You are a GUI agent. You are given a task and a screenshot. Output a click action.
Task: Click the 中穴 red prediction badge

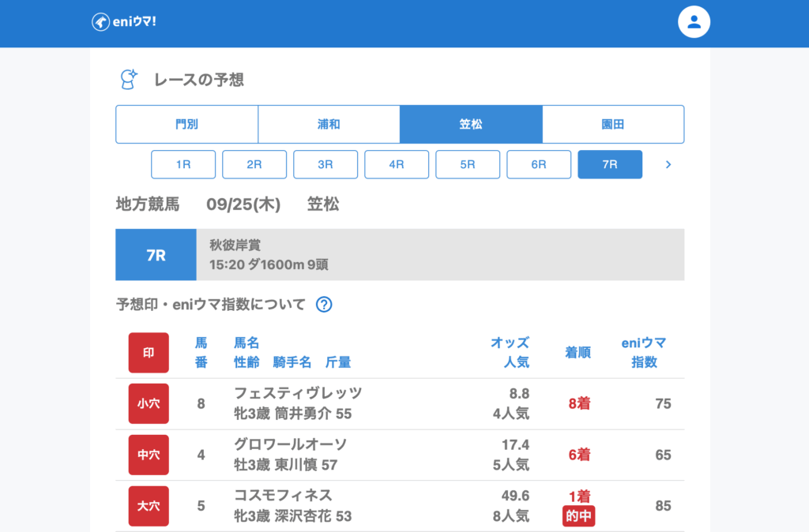point(149,455)
